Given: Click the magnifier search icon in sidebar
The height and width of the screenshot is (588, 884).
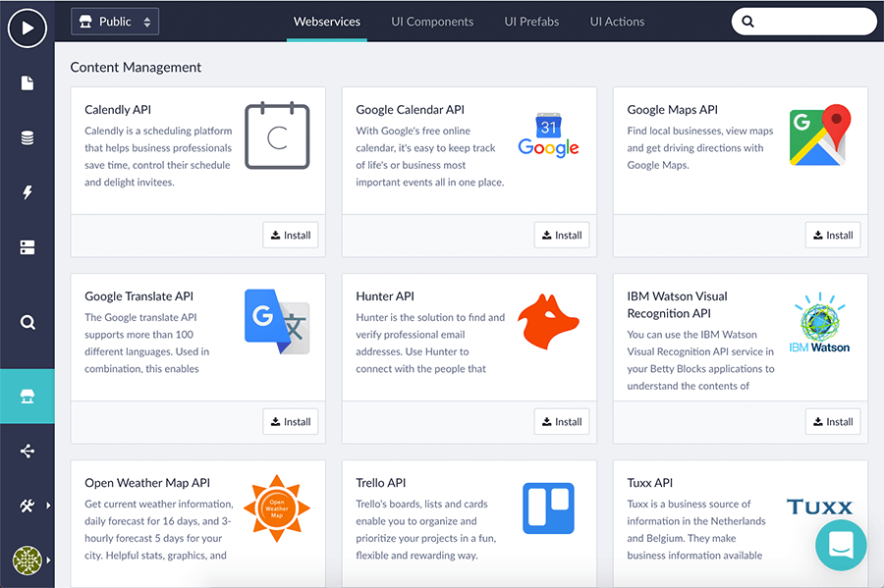Looking at the screenshot, I should 28,322.
